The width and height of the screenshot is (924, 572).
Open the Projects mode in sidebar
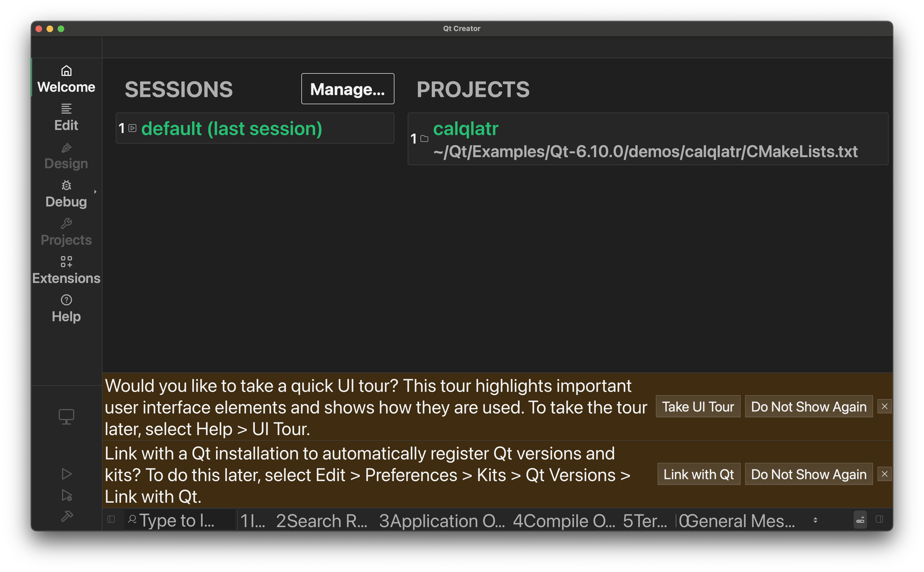66,231
